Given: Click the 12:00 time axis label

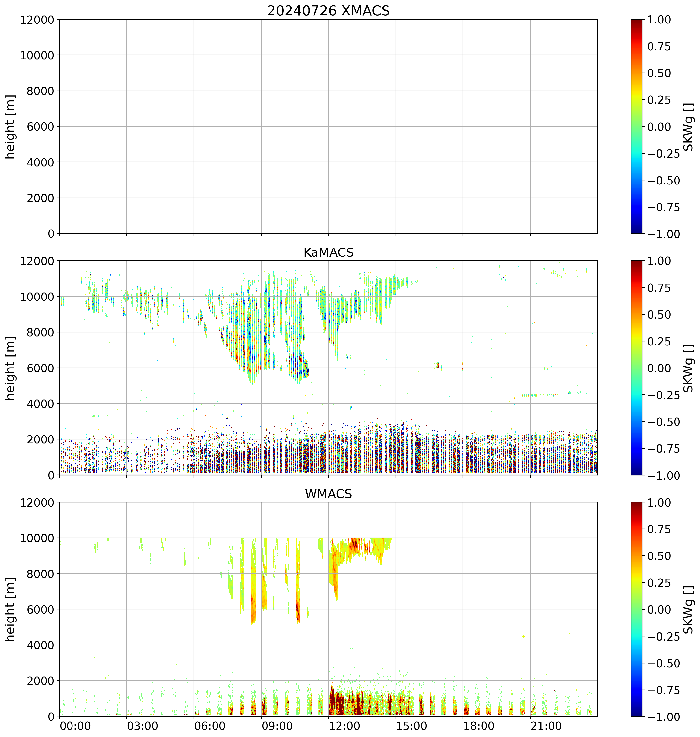Looking at the screenshot, I should click(344, 726).
